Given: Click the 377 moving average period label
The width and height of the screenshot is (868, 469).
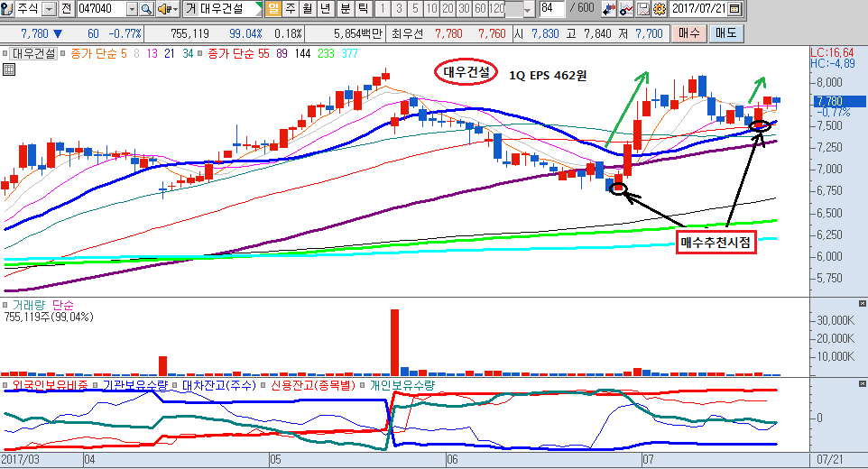Looking at the screenshot, I should [x=349, y=53].
